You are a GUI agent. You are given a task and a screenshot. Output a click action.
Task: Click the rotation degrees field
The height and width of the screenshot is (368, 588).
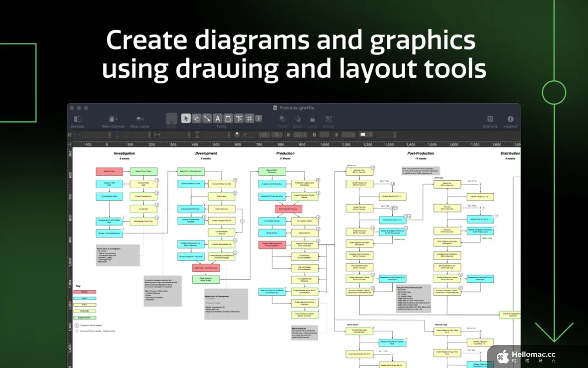pos(249,135)
